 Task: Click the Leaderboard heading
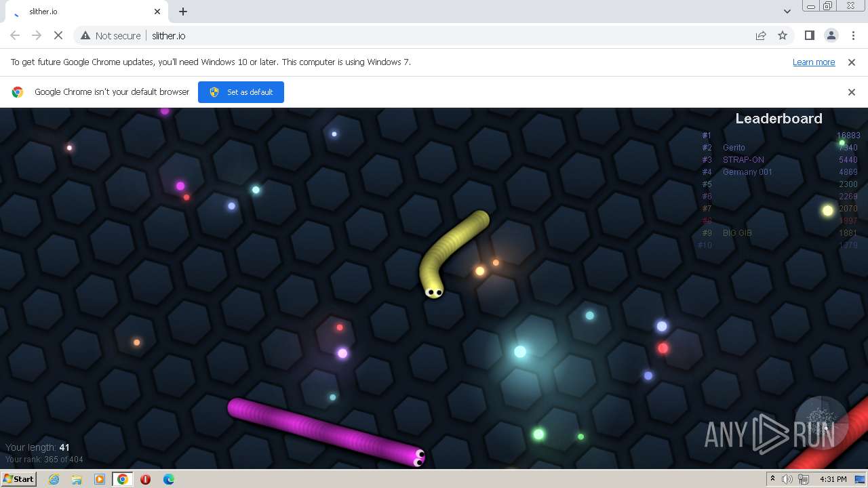[778, 119]
